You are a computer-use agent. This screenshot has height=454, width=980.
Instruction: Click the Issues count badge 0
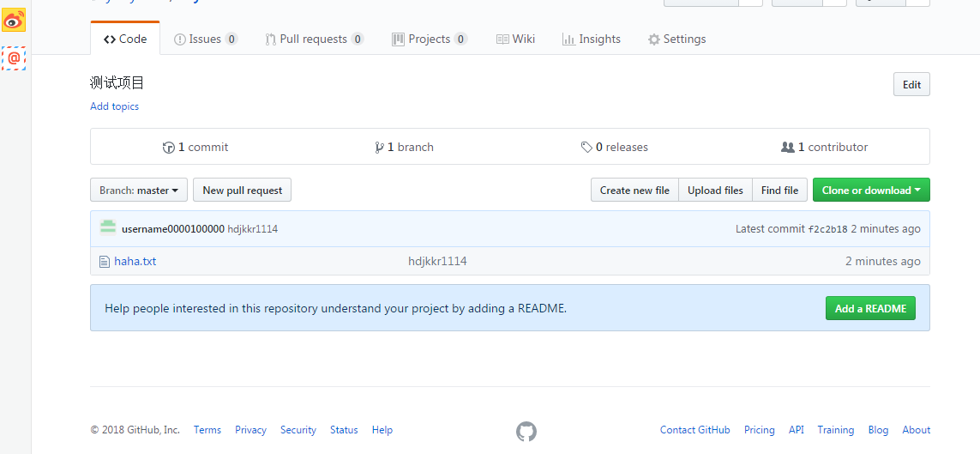231,39
